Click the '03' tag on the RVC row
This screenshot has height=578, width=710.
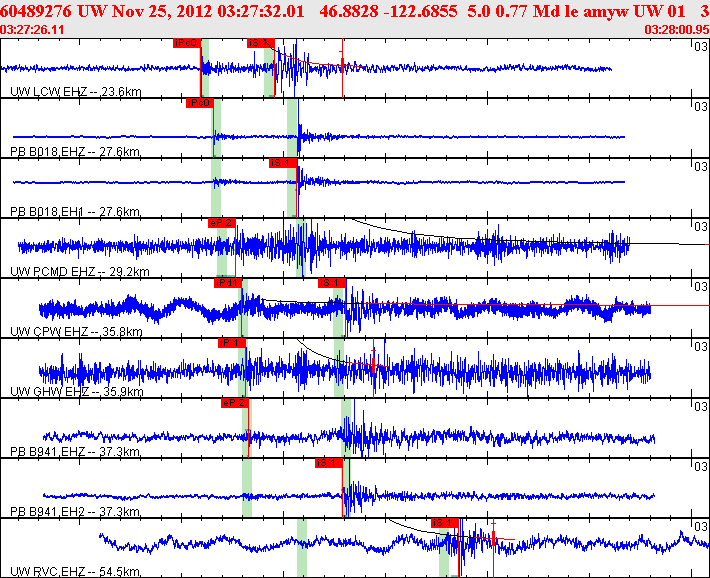pyautogui.click(x=701, y=526)
